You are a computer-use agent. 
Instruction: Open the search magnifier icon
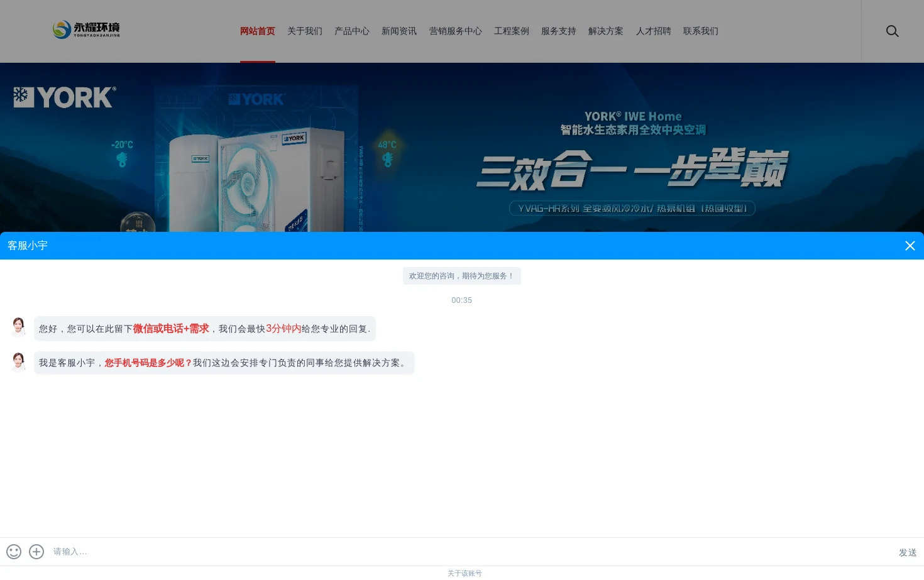[892, 31]
